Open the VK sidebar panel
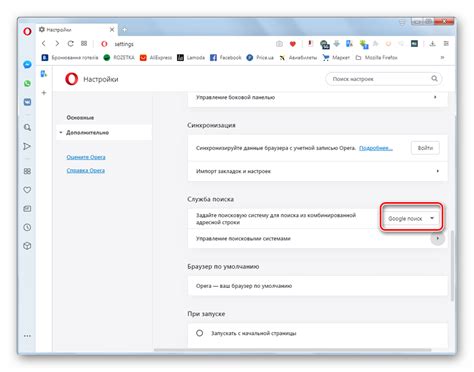Screen dimensions: 474x372 (27, 102)
